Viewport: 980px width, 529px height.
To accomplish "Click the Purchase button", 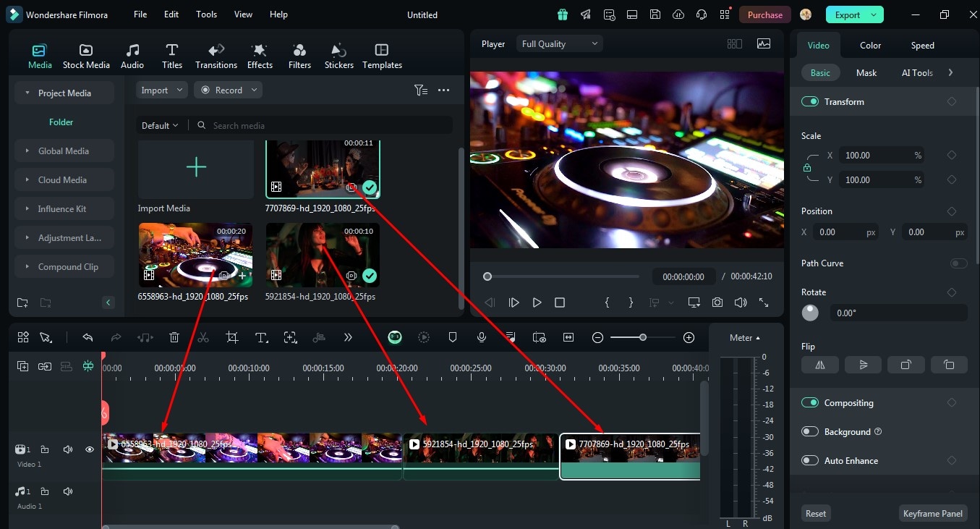I will [764, 14].
